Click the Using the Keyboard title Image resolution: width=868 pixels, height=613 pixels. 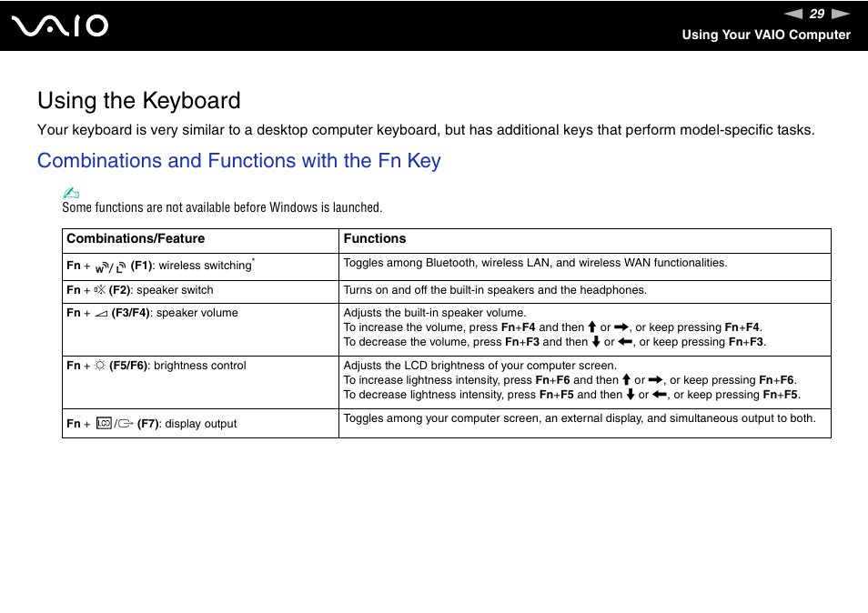(139, 101)
